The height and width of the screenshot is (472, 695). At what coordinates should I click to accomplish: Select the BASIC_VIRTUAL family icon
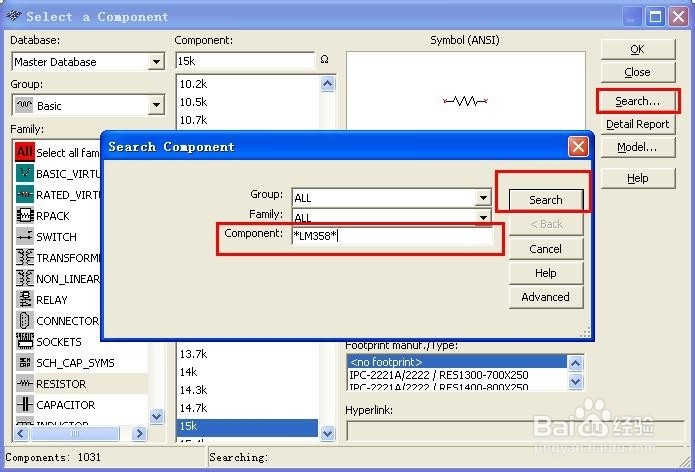coord(25,173)
